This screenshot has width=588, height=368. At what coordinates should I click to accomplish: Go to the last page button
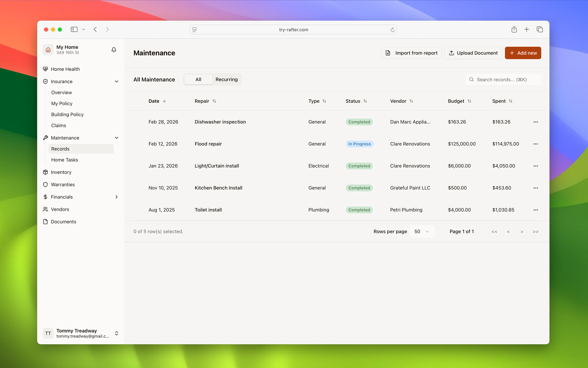536,231
